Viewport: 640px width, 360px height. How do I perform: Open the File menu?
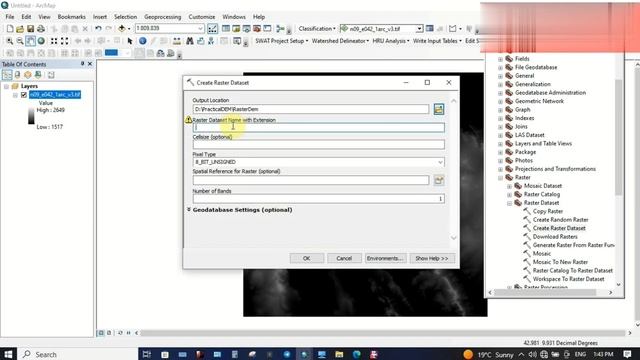[x=10, y=17]
